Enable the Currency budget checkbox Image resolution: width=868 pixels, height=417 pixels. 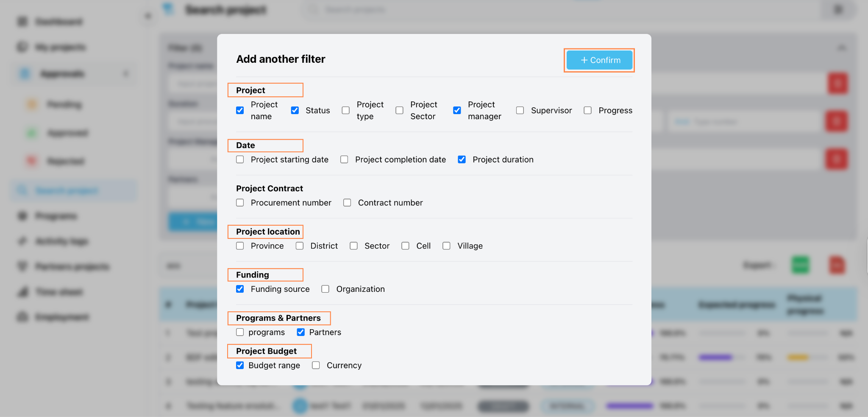tap(316, 365)
